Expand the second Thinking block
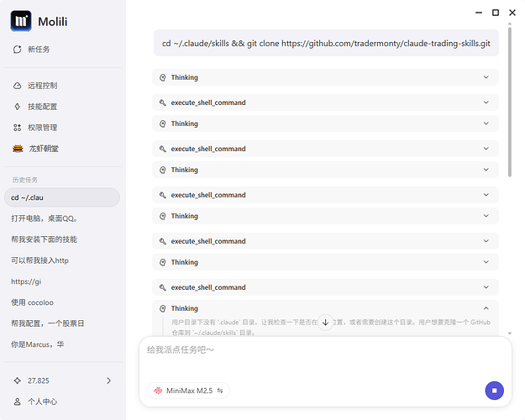The image size is (525, 420). pos(325,123)
